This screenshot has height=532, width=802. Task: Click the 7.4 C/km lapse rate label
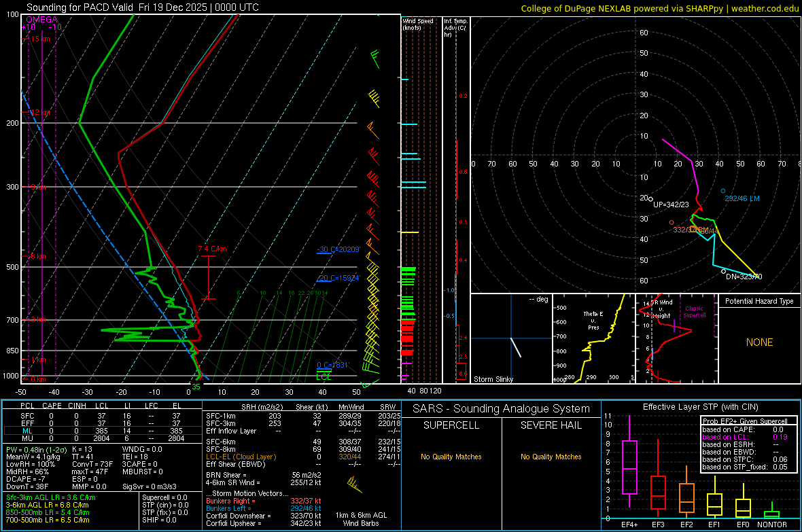(x=212, y=249)
